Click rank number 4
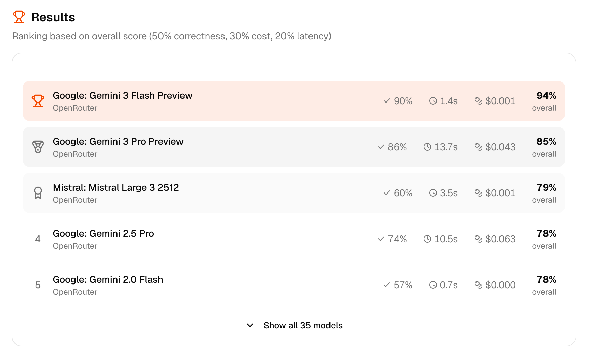This screenshot has height=364, width=596. click(x=38, y=239)
